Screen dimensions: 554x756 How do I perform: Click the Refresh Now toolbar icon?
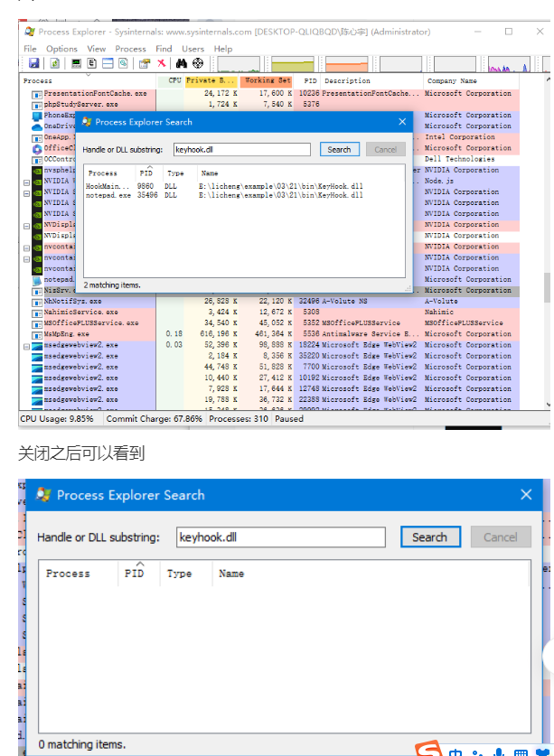[x=54, y=63]
